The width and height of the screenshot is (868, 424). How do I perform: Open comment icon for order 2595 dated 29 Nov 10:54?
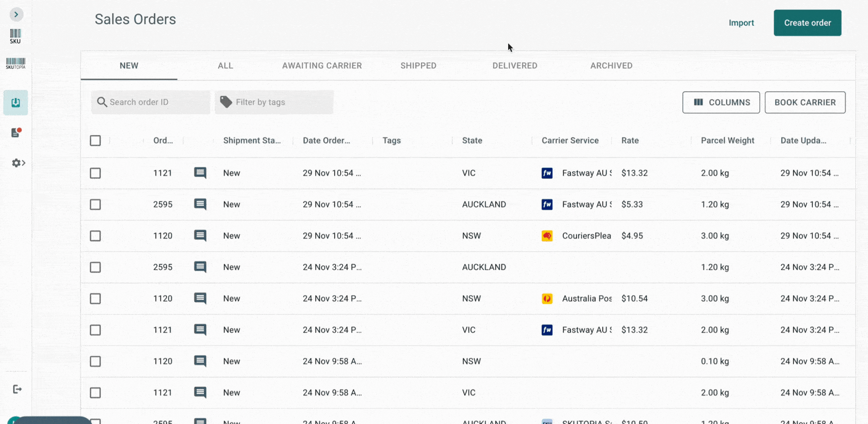point(200,204)
